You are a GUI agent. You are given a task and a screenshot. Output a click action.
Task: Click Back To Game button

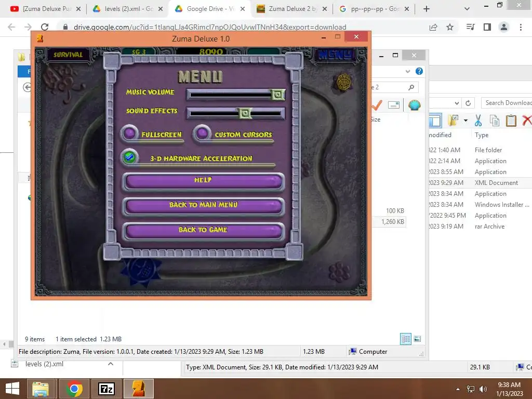pos(203,231)
